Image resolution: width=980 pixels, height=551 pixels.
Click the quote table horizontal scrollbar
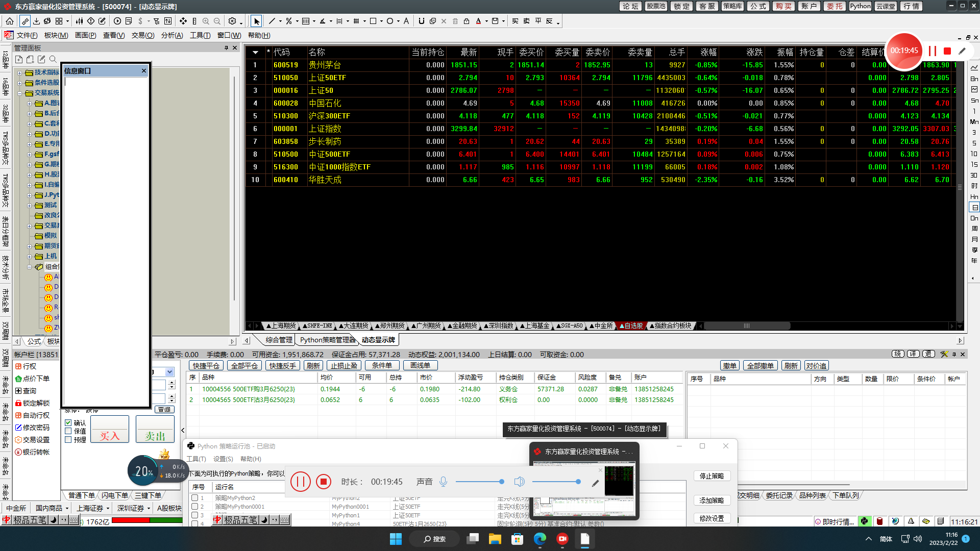747,325
